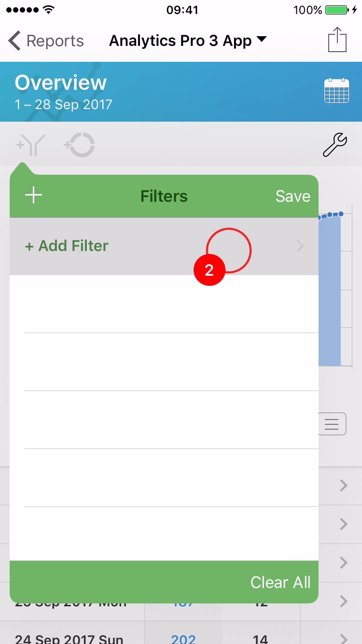Tap the add segment circle icon
This screenshot has height=644, width=362.
click(79, 145)
